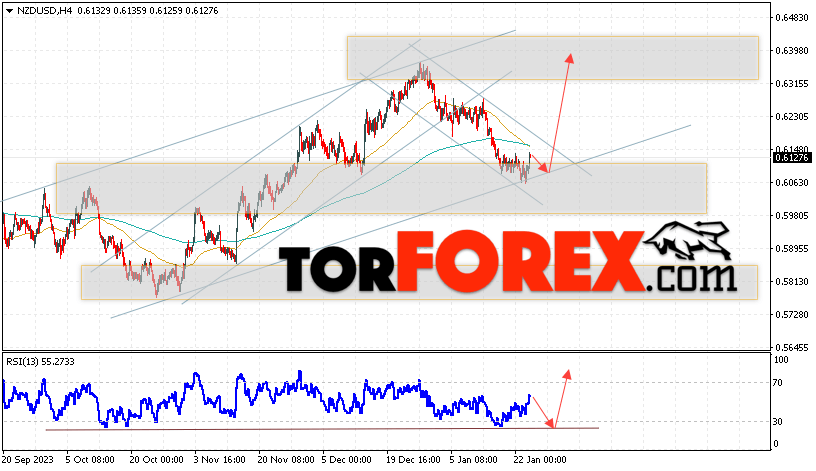
Task: Select price level 0.62305 on the scale
Action: pos(792,117)
